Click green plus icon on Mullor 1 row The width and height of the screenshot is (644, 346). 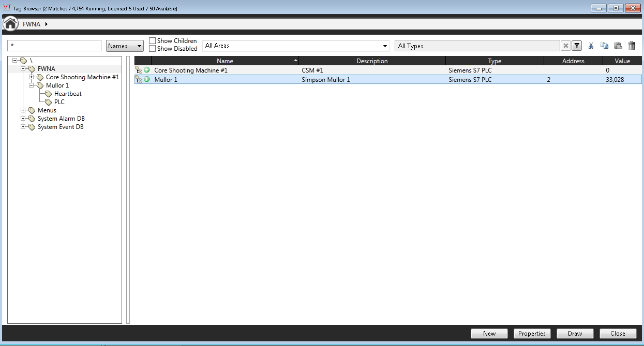[x=147, y=79]
